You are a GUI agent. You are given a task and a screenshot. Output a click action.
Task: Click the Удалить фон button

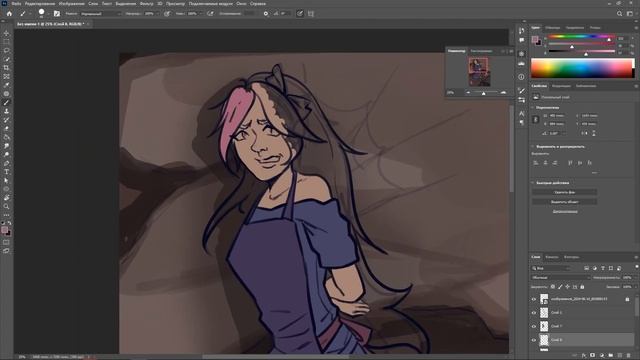click(x=564, y=192)
